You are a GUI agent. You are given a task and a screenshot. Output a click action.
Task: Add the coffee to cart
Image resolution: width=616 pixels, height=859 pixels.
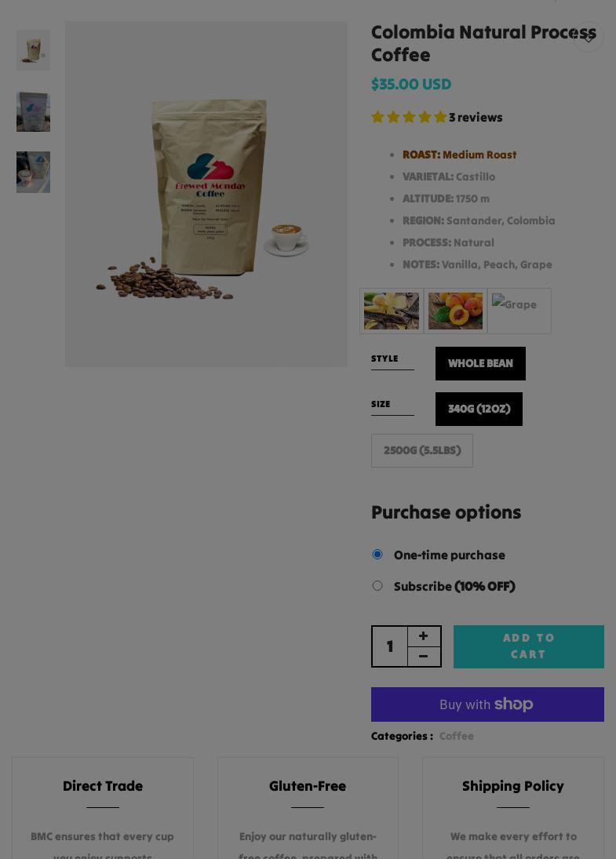coord(529,646)
